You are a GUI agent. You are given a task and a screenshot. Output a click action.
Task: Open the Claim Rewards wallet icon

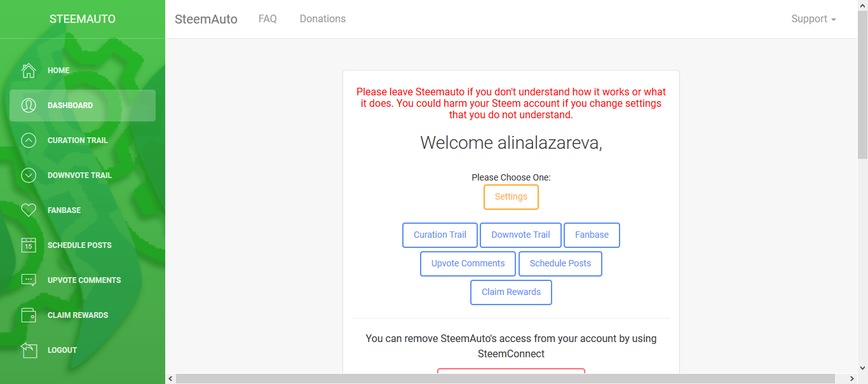(29, 315)
